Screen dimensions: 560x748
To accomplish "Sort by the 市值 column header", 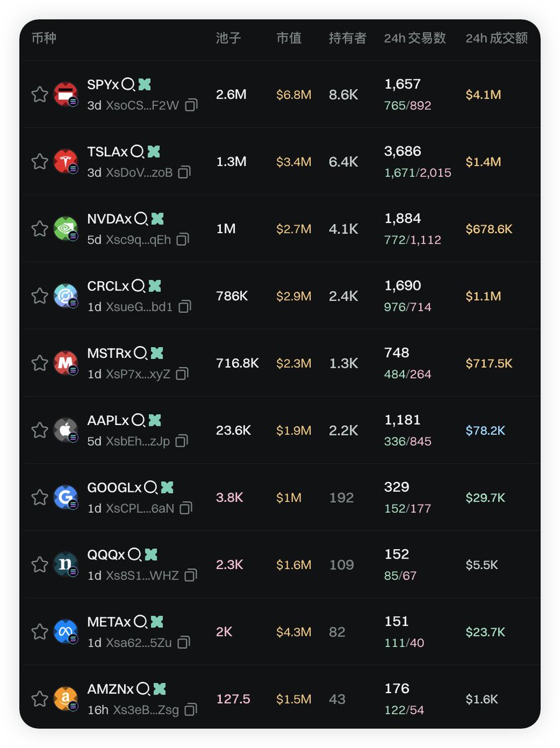I will coord(289,38).
